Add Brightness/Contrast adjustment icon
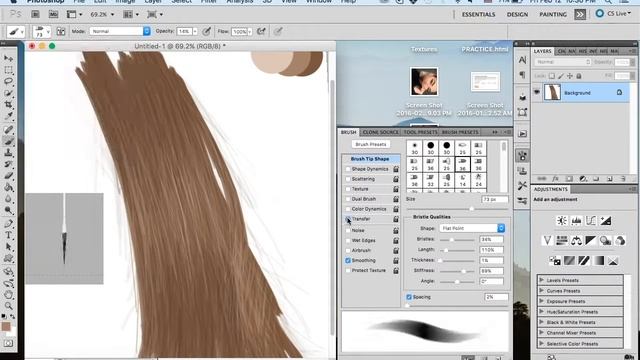Screen dimensions: 640x360 click(562, 221)
